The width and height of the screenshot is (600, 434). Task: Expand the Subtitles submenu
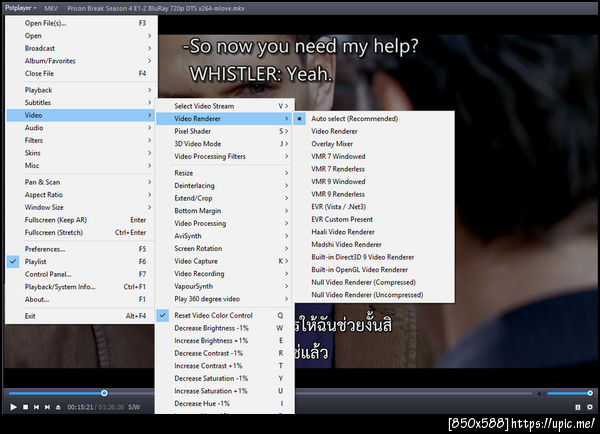(80, 103)
